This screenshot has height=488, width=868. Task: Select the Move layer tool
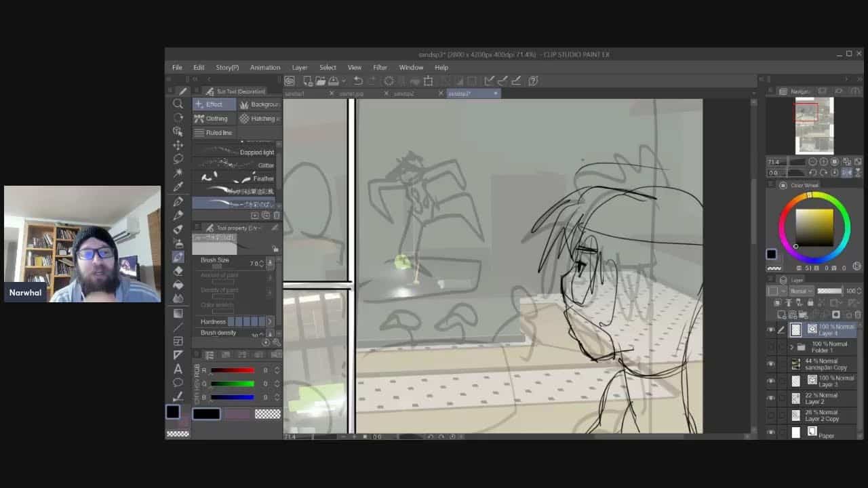click(x=178, y=145)
